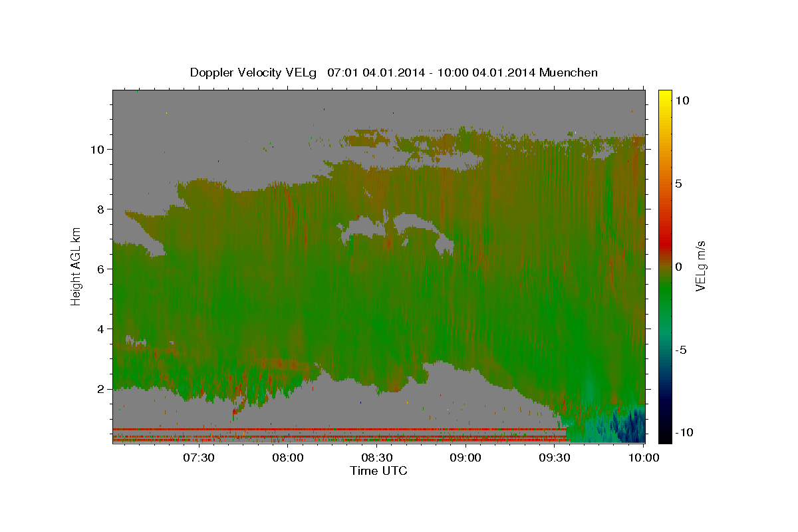798x532 pixels.
Task: Click the height axis label '4'
Action: coord(101,329)
